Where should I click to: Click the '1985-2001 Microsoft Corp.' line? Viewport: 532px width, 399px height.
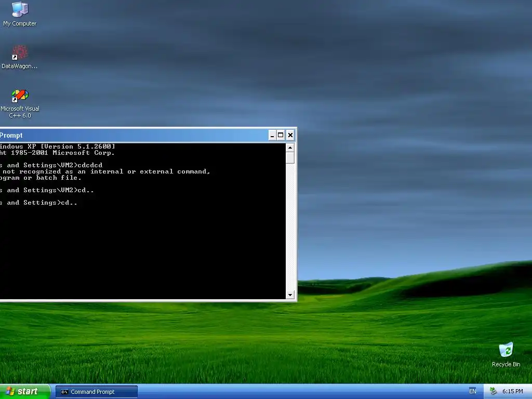tap(57, 153)
